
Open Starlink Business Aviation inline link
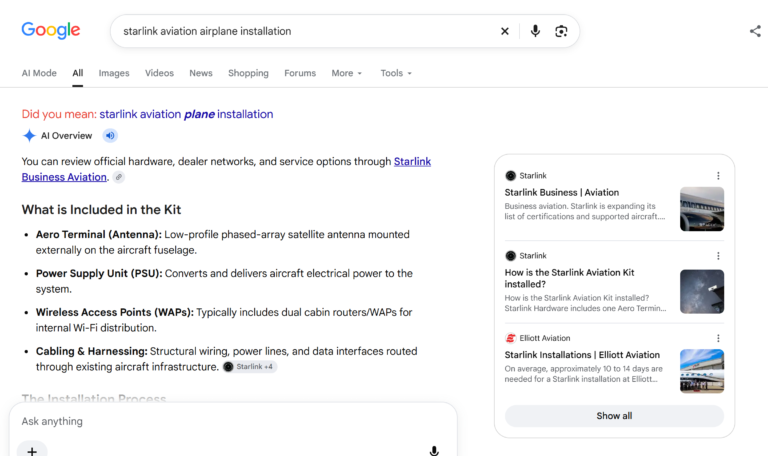coord(412,162)
